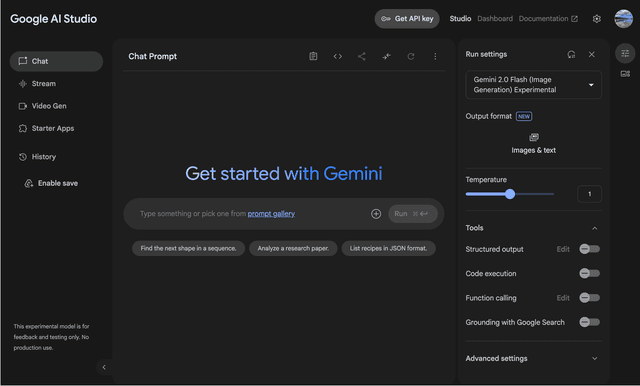Select Chat in the sidebar
The height and width of the screenshot is (386, 640).
[x=56, y=61]
